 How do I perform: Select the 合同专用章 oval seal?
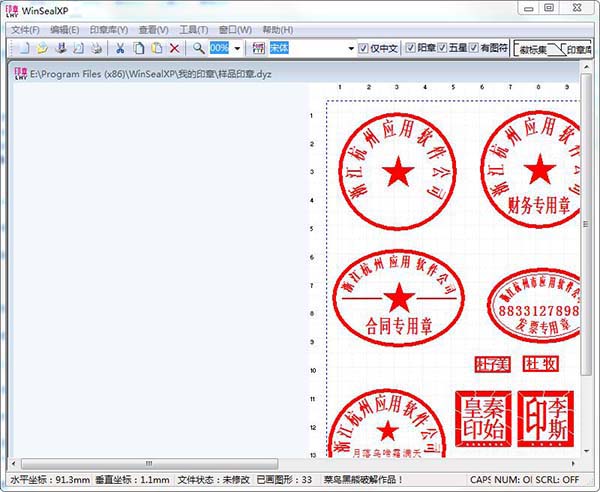tap(400, 296)
